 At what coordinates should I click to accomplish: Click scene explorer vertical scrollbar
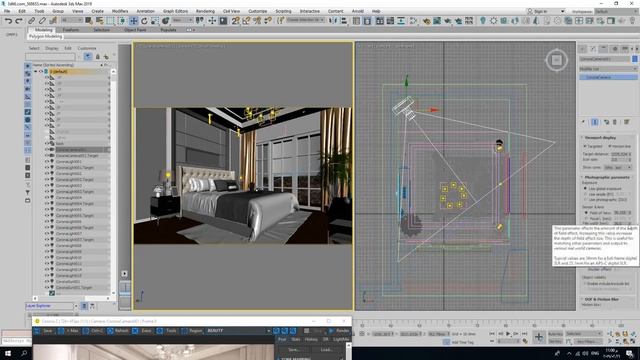[113, 182]
